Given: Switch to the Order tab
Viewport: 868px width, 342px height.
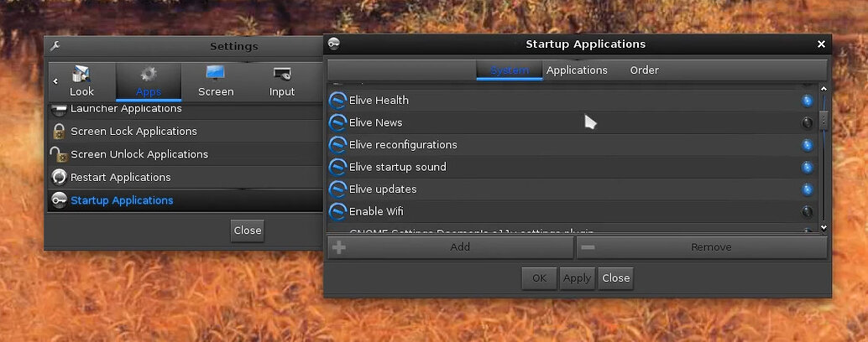Looking at the screenshot, I should (645, 70).
